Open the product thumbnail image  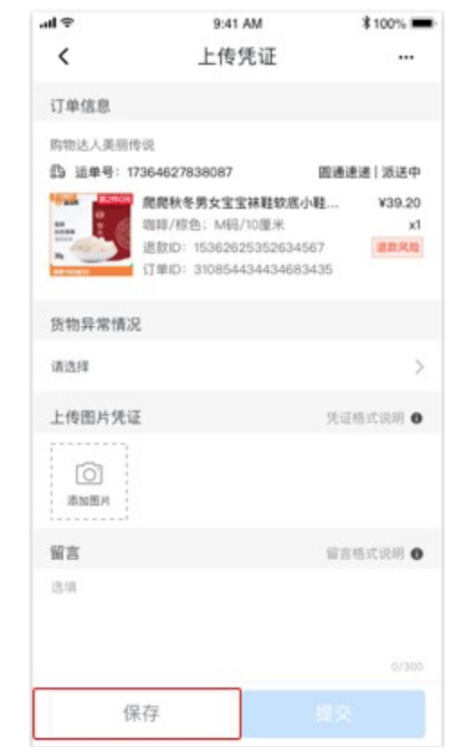pos(91,235)
